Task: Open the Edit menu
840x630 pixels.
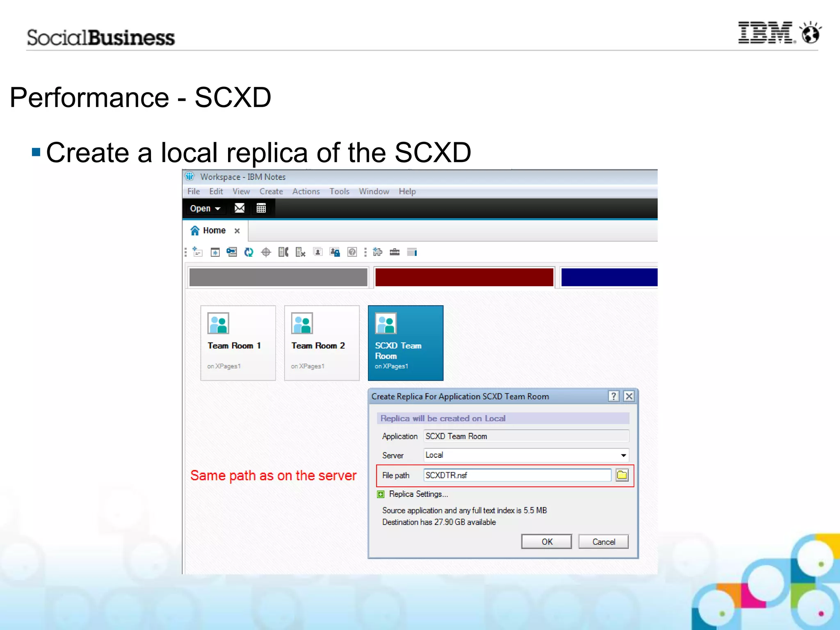Action: (x=216, y=192)
